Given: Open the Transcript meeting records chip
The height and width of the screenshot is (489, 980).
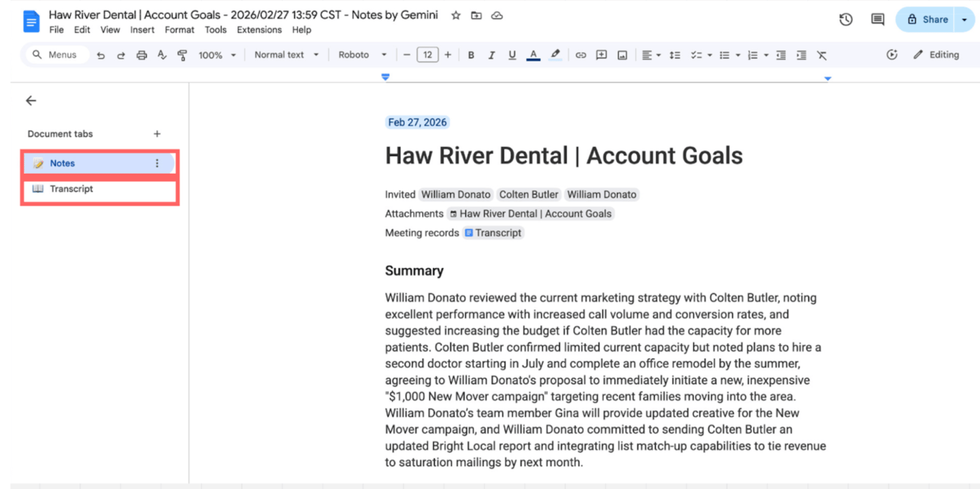Looking at the screenshot, I should (493, 233).
